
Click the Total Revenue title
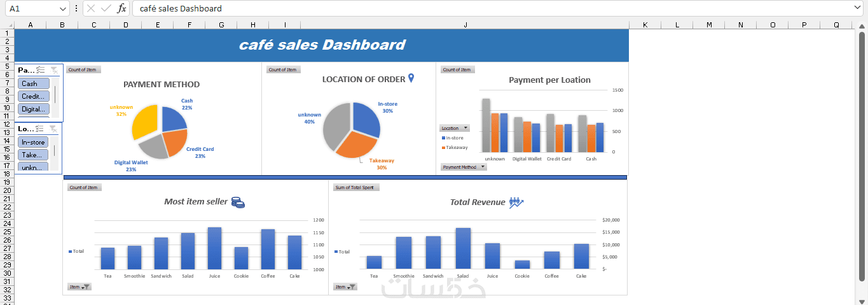[478, 202]
